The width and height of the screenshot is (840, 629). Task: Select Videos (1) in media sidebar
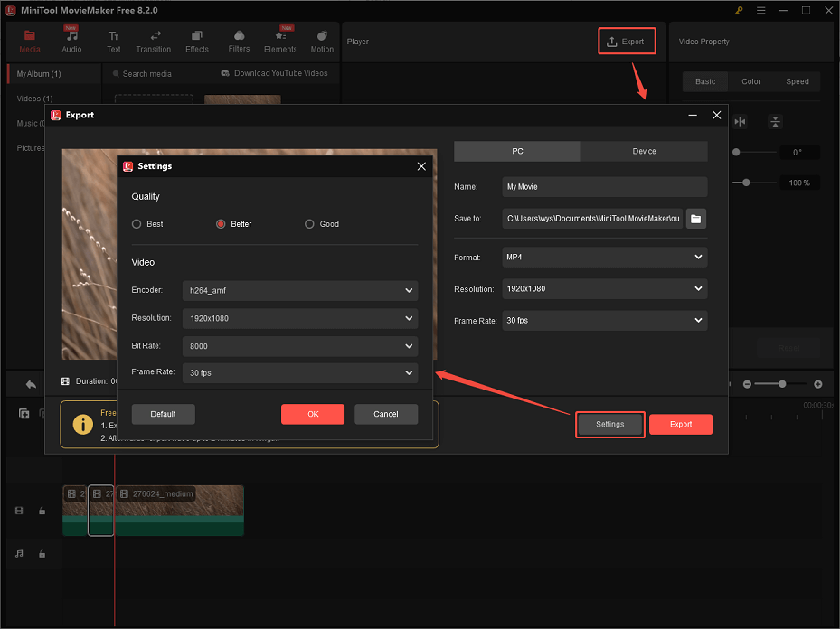coord(35,99)
